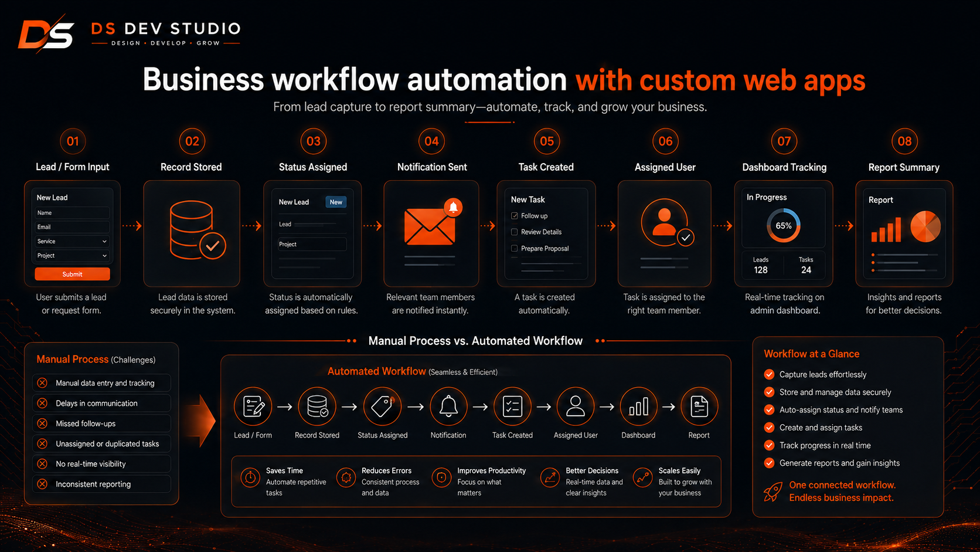
Task: Click the Reduces Errors gear icon
Action: (346, 478)
